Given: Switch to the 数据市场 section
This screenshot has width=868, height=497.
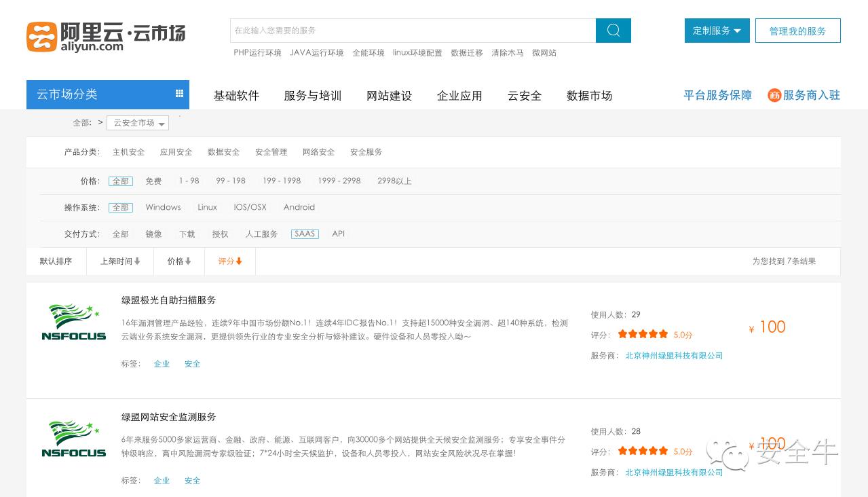Looking at the screenshot, I should click(x=588, y=96).
